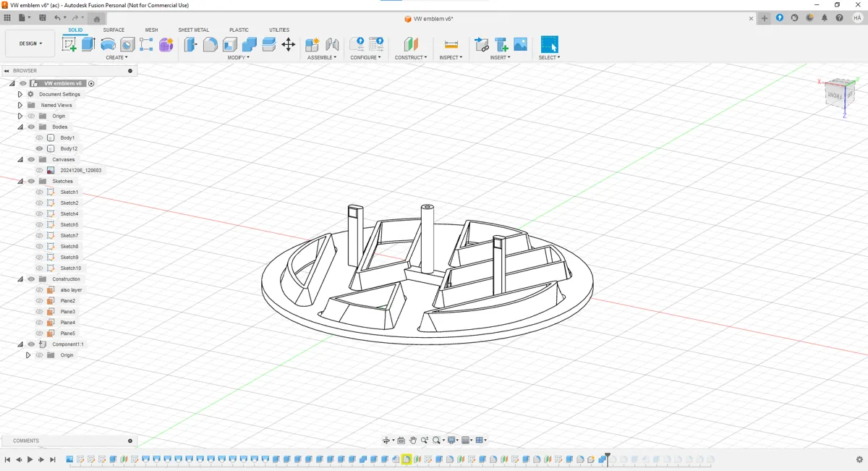The width and height of the screenshot is (868, 471).
Task: Toggle visibility of the Construction folder
Action: pyautogui.click(x=31, y=279)
